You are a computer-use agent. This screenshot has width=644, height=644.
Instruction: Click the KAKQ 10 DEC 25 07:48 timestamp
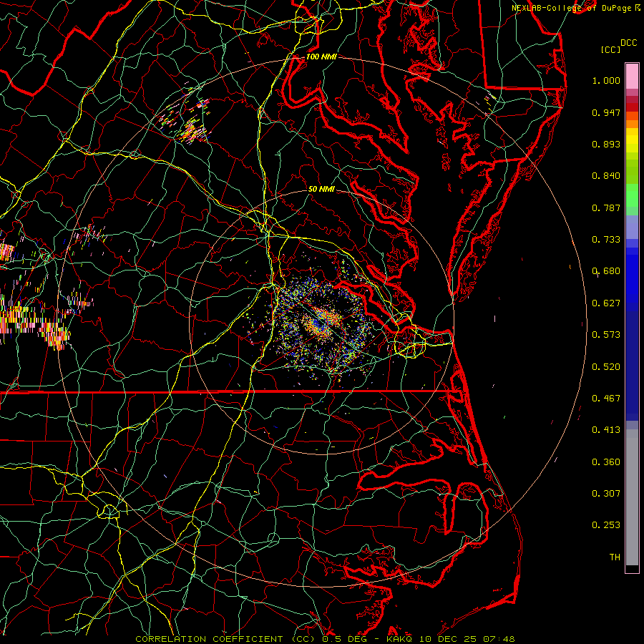(451, 639)
